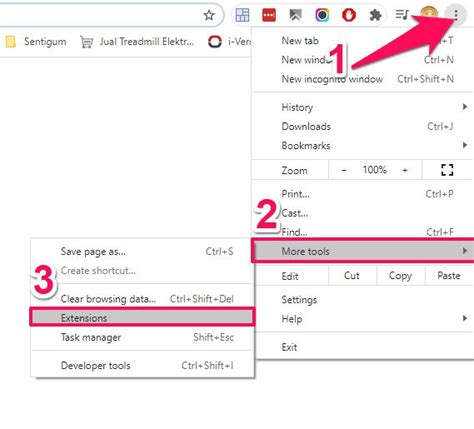The height and width of the screenshot is (429, 474).
Task: Open the Sentigum bookmark folder
Action: [x=36, y=42]
